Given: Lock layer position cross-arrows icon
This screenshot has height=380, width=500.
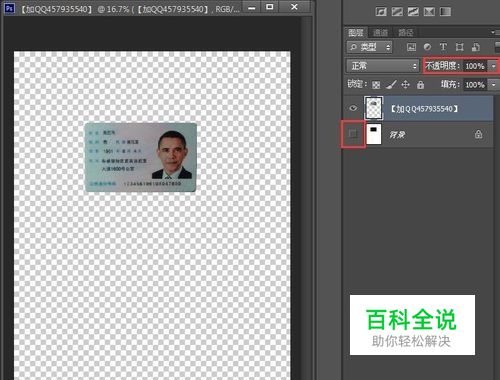Looking at the screenshot, I should tap(405, 85).
